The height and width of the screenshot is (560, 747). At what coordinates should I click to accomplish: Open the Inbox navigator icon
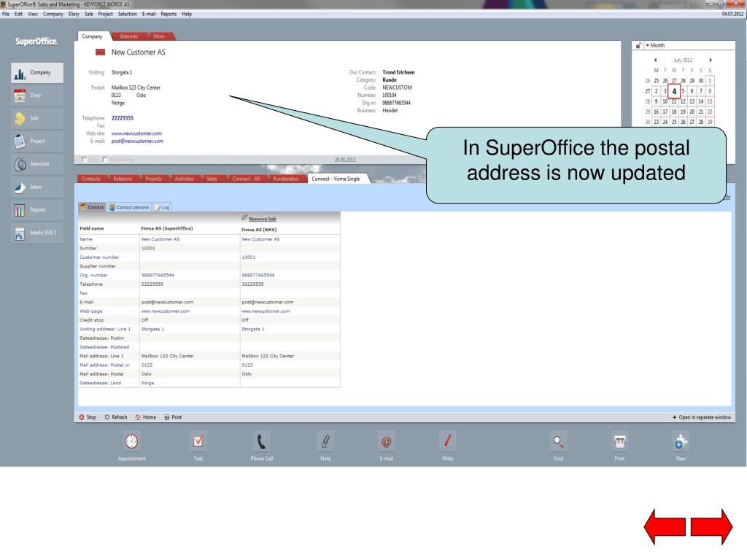[x=20, y=187]
